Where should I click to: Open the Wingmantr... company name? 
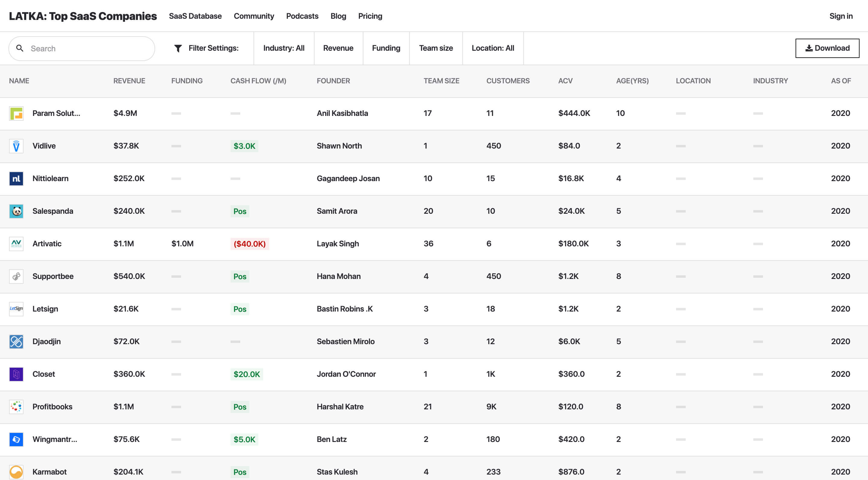(x=55, y=439)
